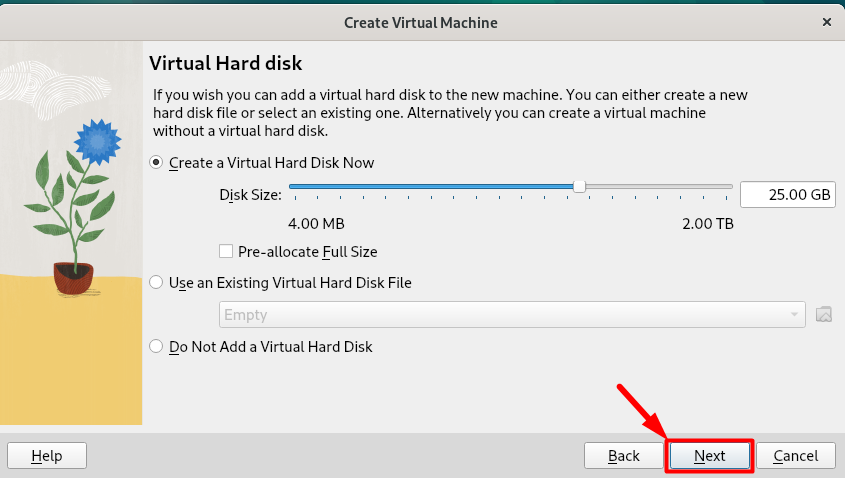Image resolution: width=845 pixels, height=478 pixels.
Task: Click the Disk Size slider handle
Action: coord(579,186)
